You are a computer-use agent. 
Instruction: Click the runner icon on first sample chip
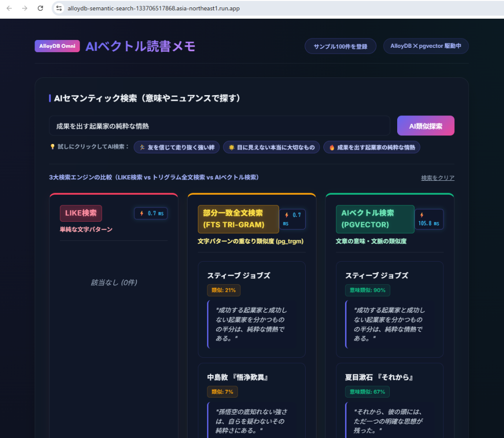[142, 147]
